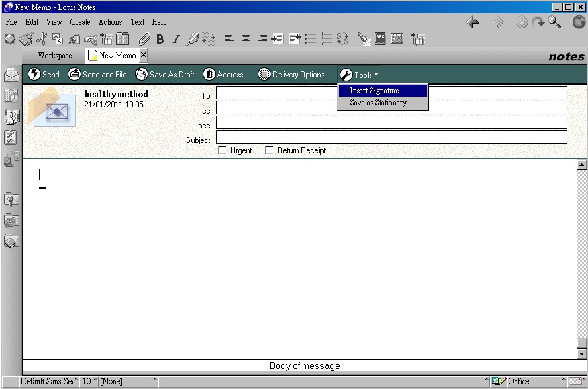This screenshot has height=389, width=588.
Task: Open the font name dropdown in status bar
Action: pyautogui.click(x=47, y=381)
